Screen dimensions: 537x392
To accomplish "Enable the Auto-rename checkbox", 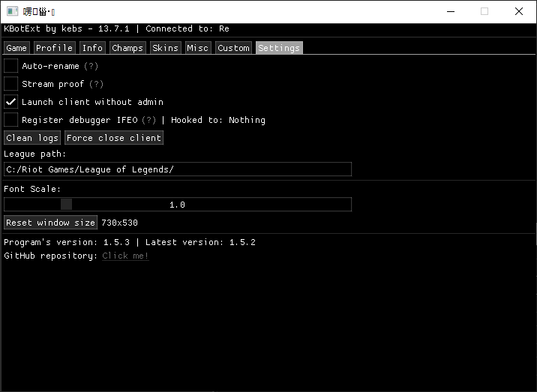I will 11,66.
